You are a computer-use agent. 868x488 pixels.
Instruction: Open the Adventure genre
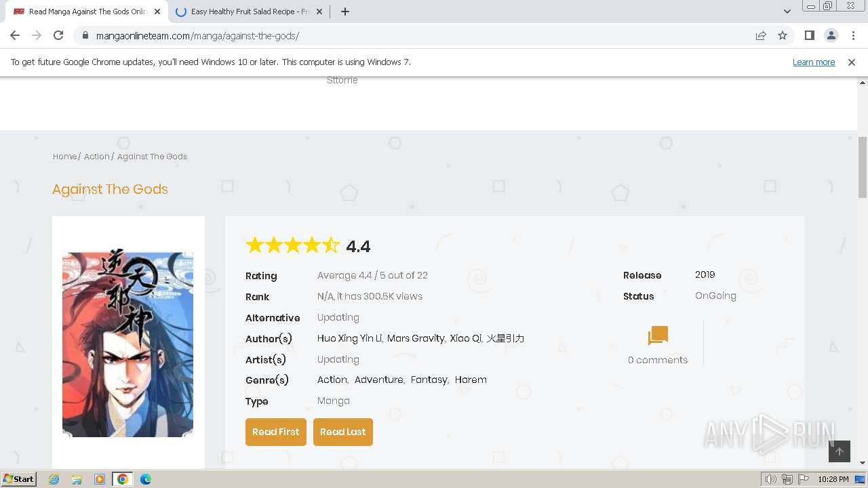378,380
